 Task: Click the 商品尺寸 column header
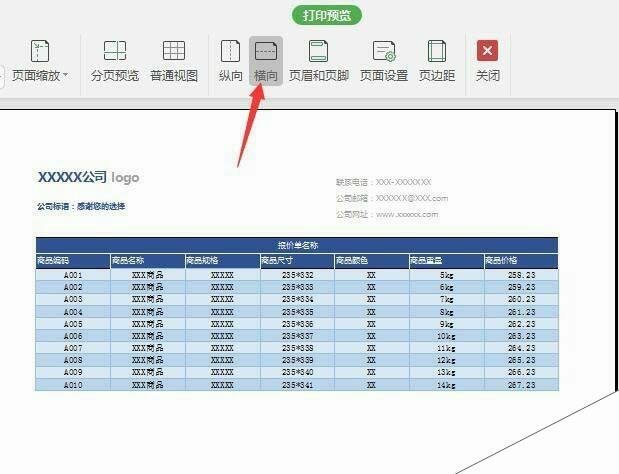[297, 260]
